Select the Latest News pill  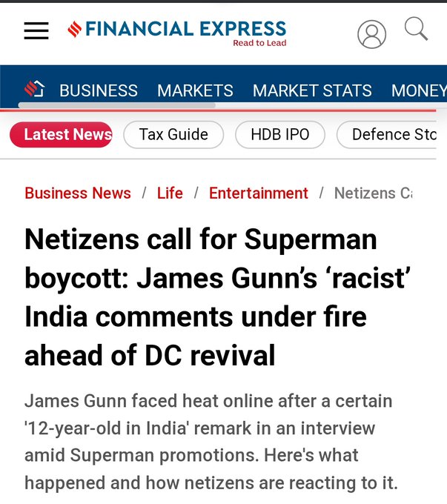[x=61, y=135]
